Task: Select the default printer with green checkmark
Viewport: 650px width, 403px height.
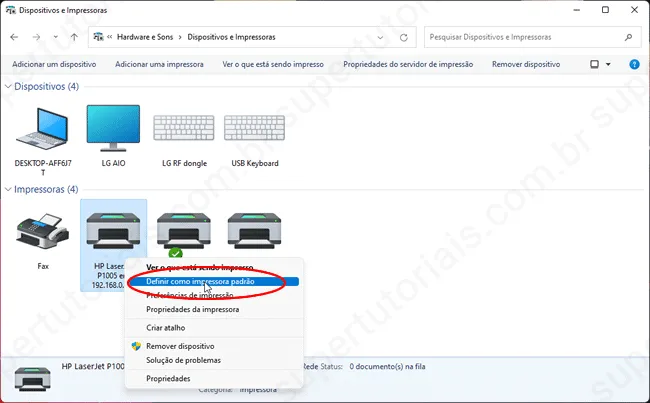Action: click(x=184, y=232)
